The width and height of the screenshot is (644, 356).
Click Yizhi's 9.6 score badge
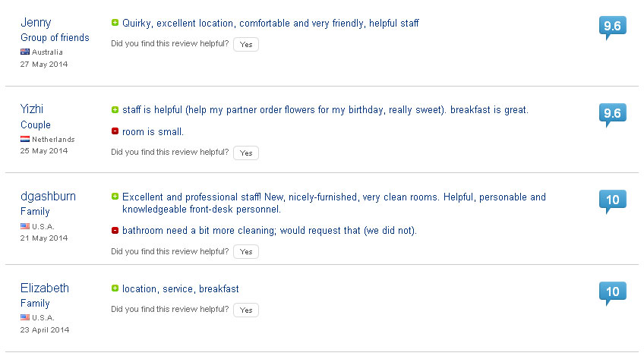[612, 114]
